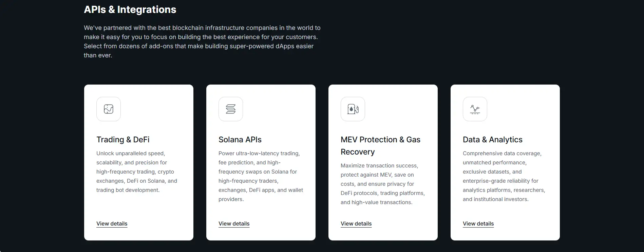Click the Data & Analytics description text
Image resolution: width=644 pixels, height=252 pixels.
pyautogui.click(x=504, y=176)
